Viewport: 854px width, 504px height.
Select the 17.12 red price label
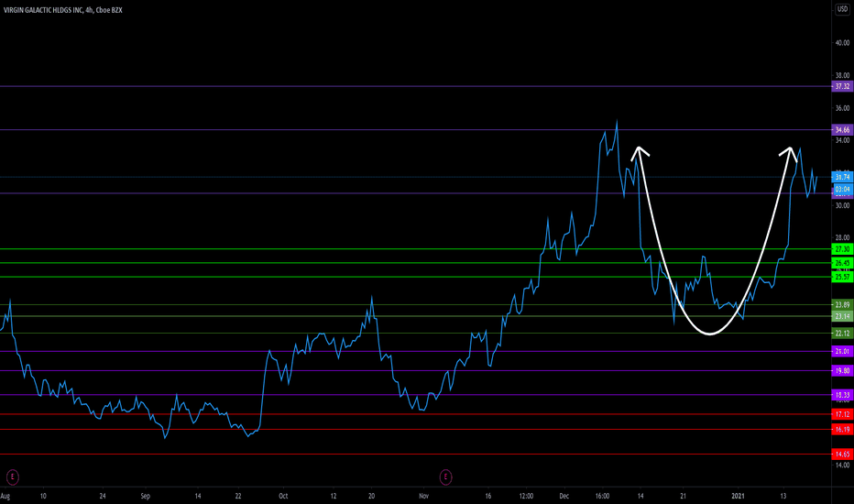(x=842, y=414)
